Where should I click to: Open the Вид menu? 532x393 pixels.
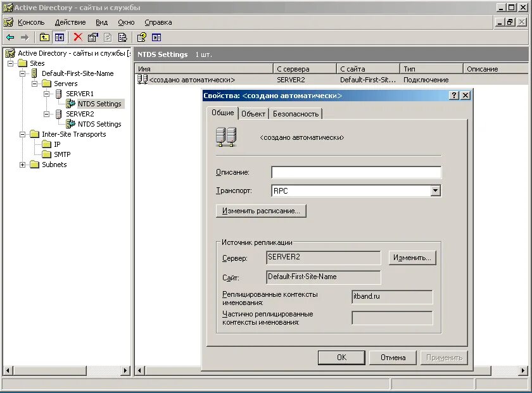[101, 22]
